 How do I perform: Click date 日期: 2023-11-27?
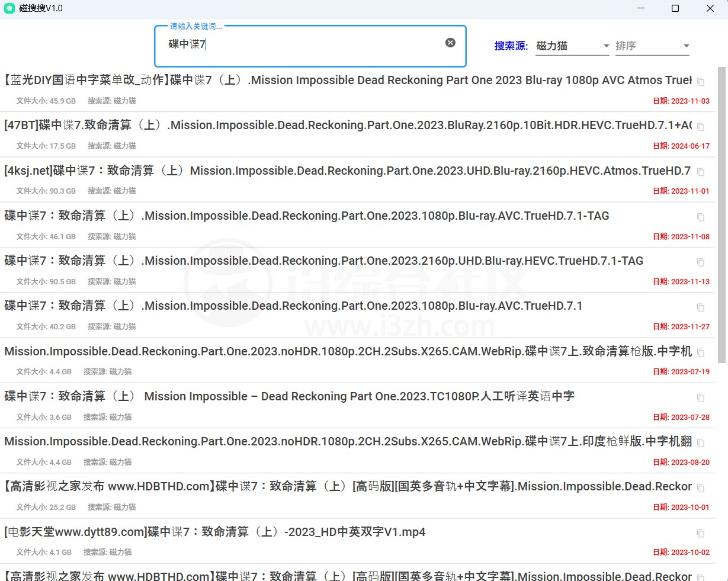click(681, 326)
